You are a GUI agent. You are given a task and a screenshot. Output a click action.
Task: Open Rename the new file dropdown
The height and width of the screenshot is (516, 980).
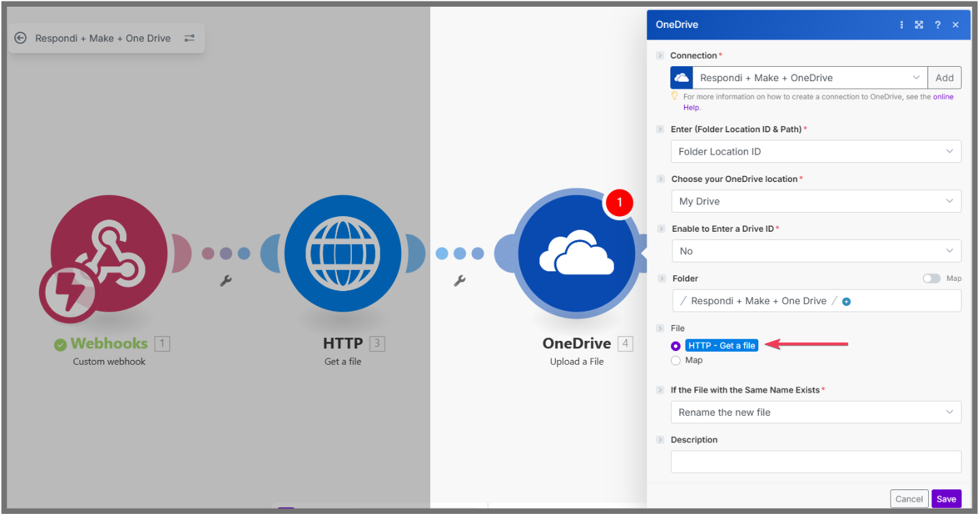coord(816,412)
